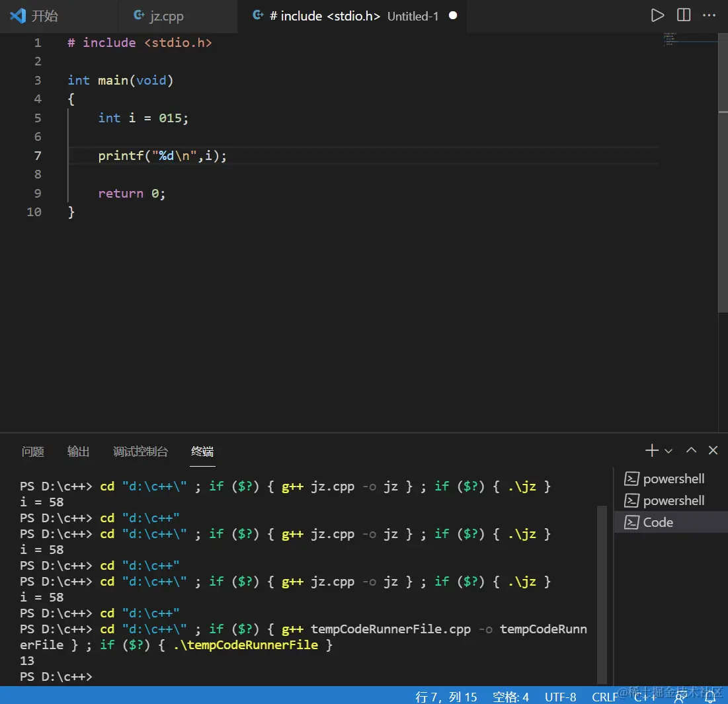Viewport: 728px width, 704px height.
Task: Select the second powershell terminal
Action: (671, 500)
